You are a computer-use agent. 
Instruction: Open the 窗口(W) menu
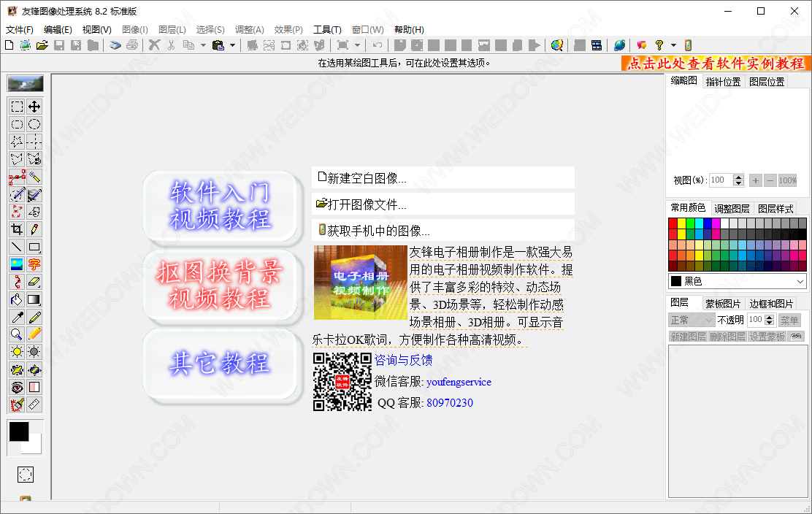coord(368,29)
